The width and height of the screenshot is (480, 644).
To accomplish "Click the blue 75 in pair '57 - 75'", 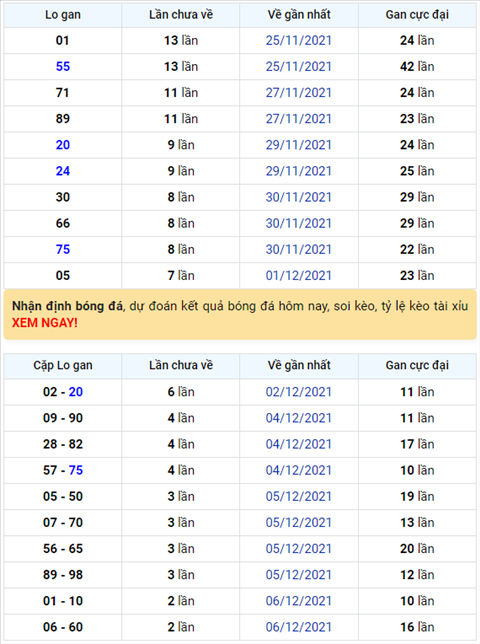I will [x=76, y=470].
